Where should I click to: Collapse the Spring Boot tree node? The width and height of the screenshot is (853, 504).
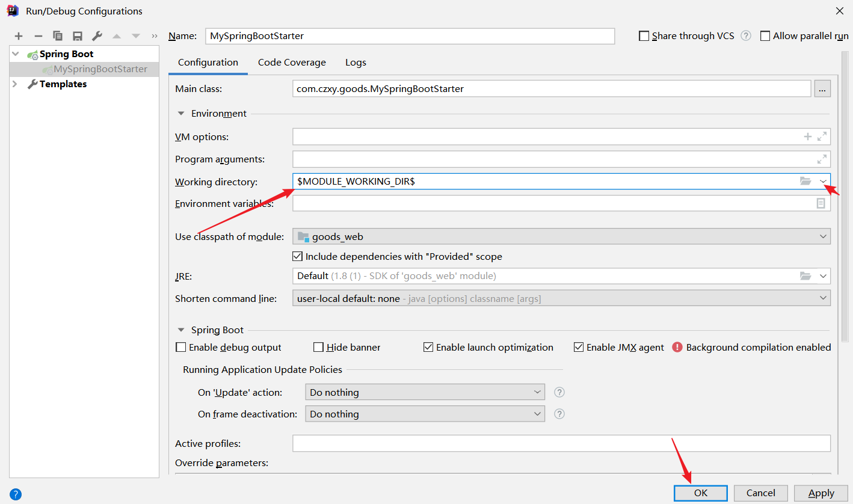coord(15,54)
